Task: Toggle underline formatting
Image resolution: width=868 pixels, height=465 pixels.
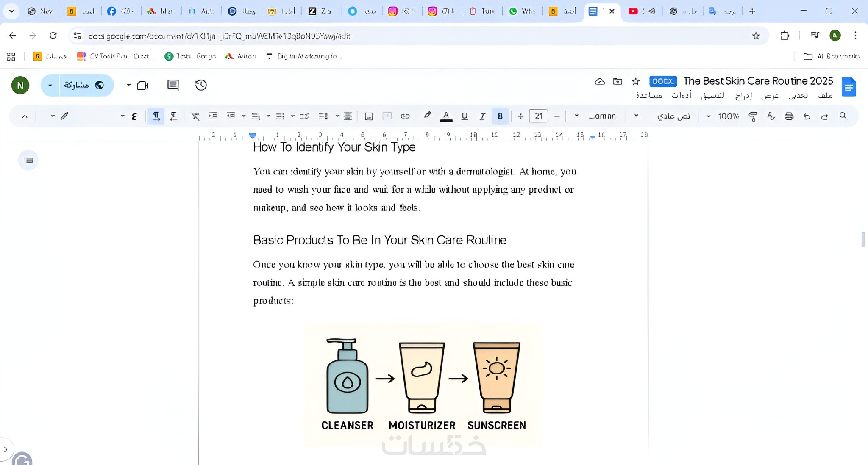Action: [x=465, y=116]
